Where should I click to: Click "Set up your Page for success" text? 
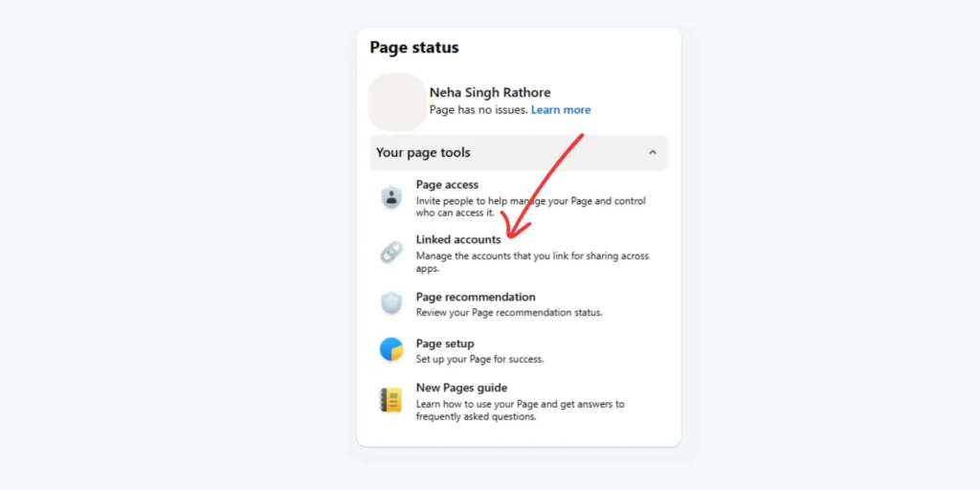[479, 359]
